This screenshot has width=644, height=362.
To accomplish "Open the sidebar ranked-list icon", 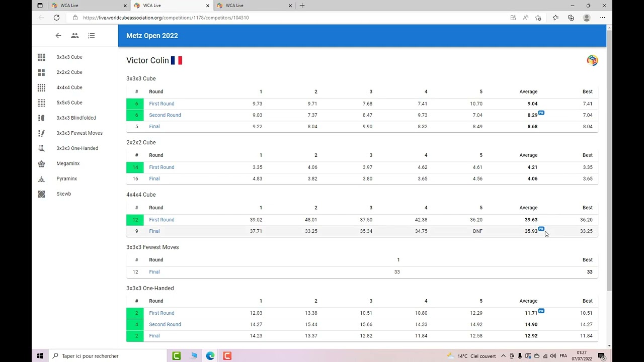I will coord(91,36).
